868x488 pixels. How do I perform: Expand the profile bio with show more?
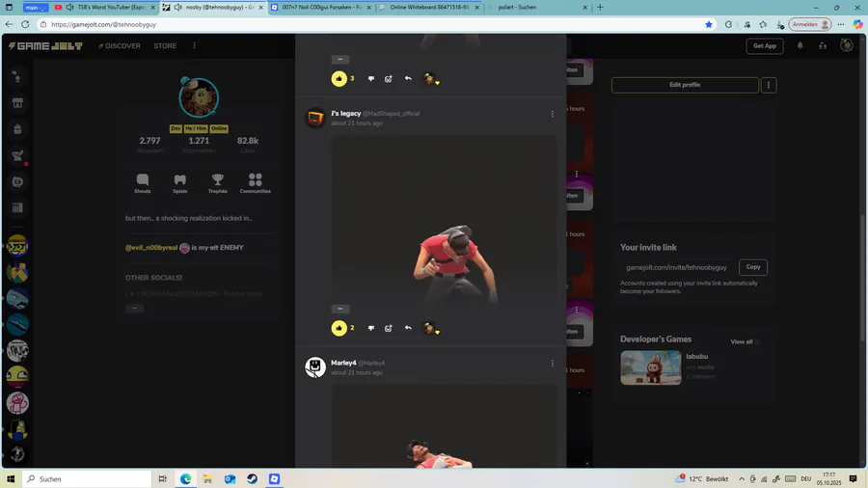(134, 309)
